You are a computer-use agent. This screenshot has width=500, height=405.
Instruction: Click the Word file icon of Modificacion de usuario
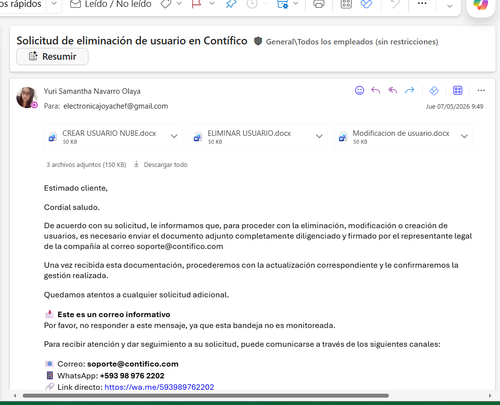(343, 137)
